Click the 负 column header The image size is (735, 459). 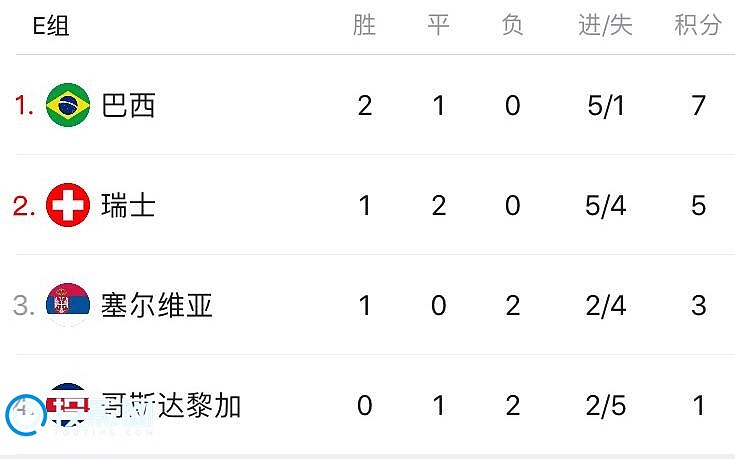coord(512,26)
